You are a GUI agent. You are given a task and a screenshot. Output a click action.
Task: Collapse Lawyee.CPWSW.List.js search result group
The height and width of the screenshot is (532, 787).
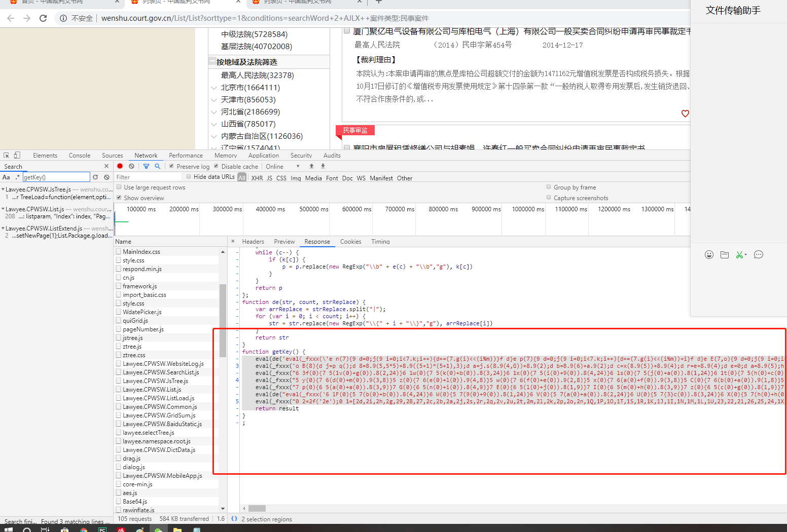pyautogui.click(x=3, y=209)
